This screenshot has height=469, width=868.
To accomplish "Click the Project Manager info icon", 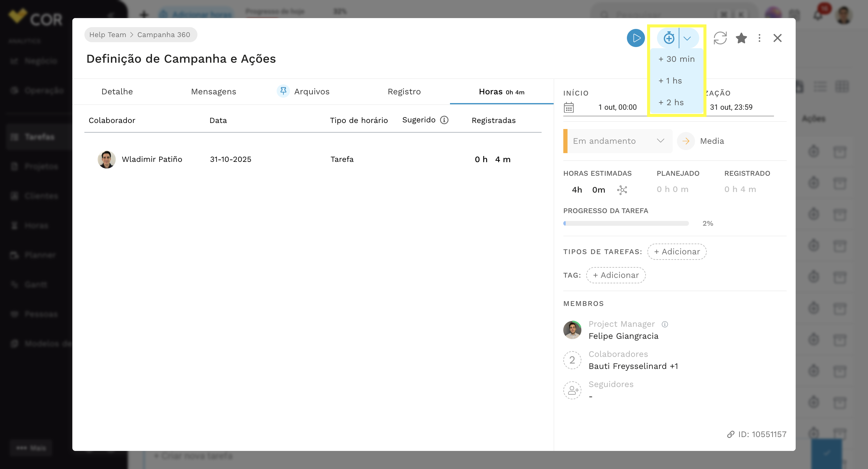I will [x=665, y=324].
